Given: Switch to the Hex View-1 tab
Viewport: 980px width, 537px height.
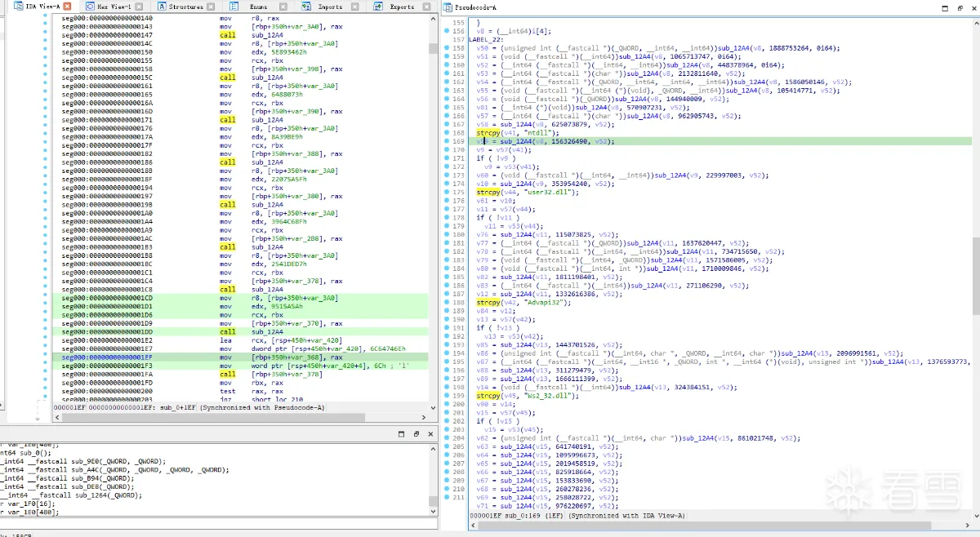Looking at the screenshot, I should tap(115, 7).
